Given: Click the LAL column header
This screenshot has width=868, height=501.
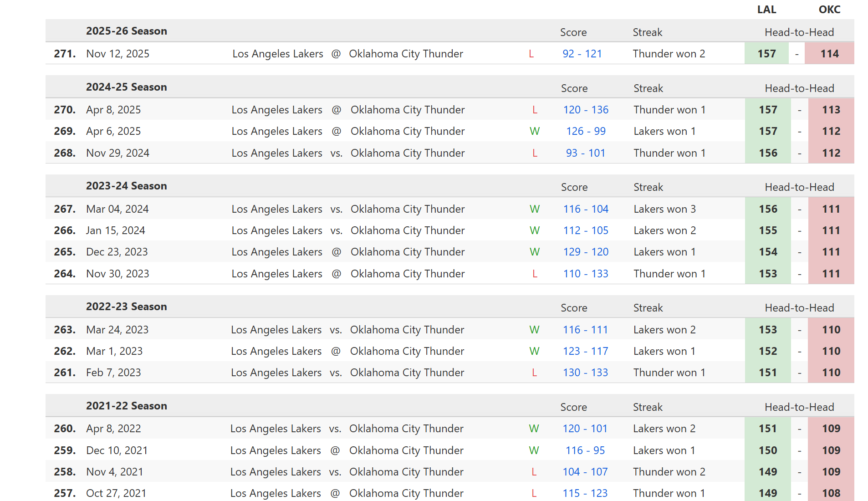Looking at the screenshot, I should pos(766,10).
